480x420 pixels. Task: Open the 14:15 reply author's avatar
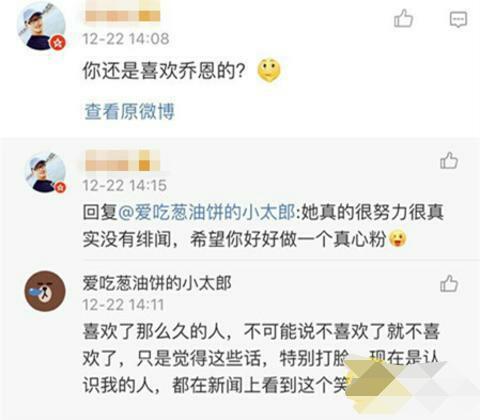tap(45, 173)
